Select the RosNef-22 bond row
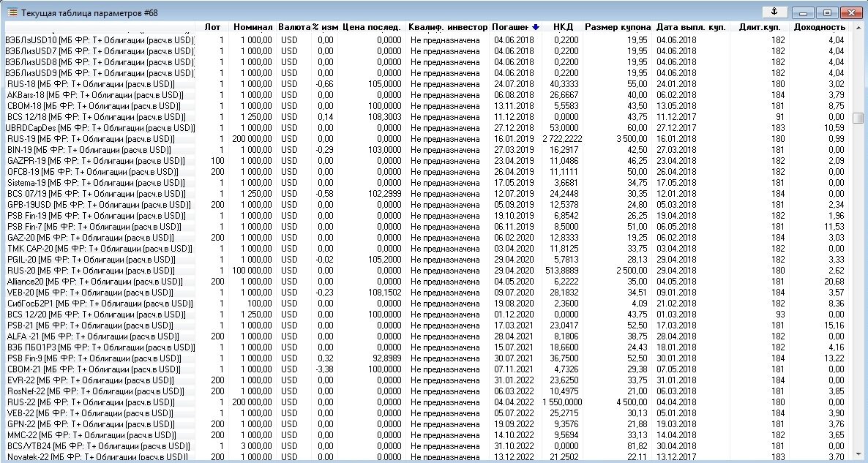 pos(426,391)
